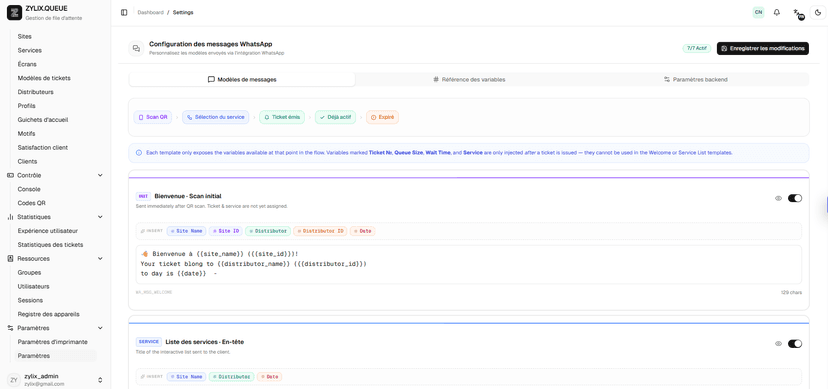Screen dimensions: 828x389
Task: Insert Site Name variable in welcome template
Action: (186, 231)
